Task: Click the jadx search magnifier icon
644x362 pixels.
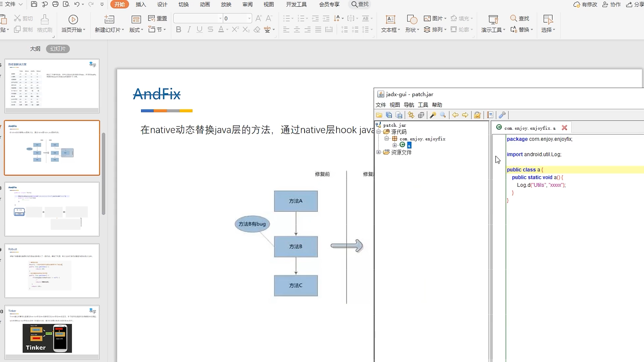Action: click(443, 115)
